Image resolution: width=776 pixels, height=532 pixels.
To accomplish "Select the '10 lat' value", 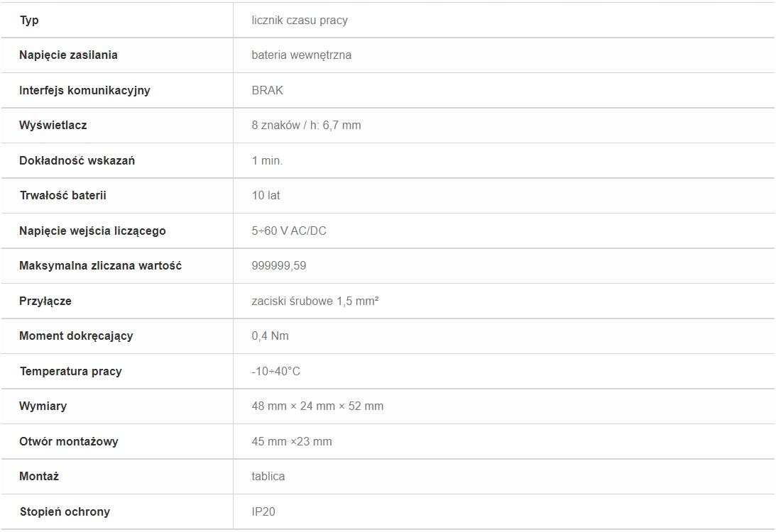I will coord(266,196).
